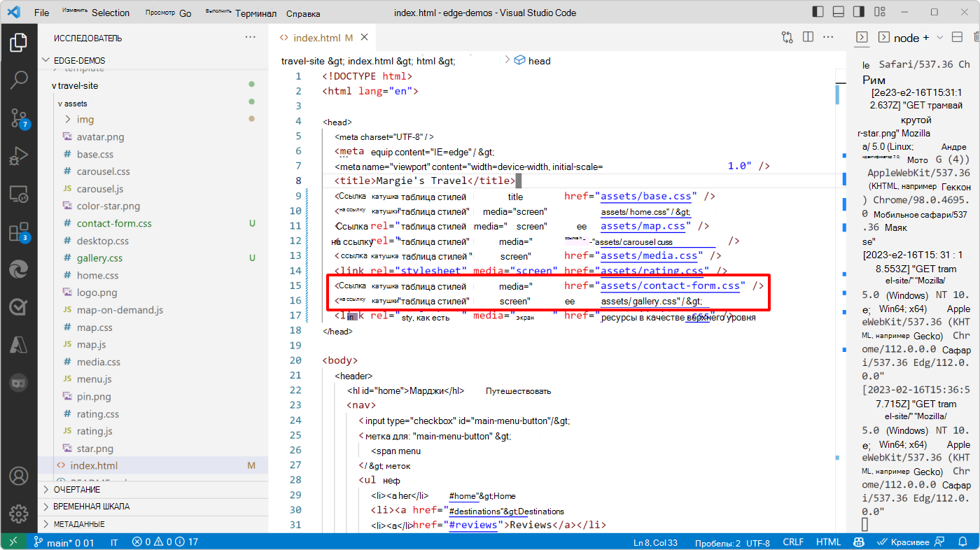980x550 pixels.
Task: Click head in the breadcrumb bar
Action: (539, 60)
